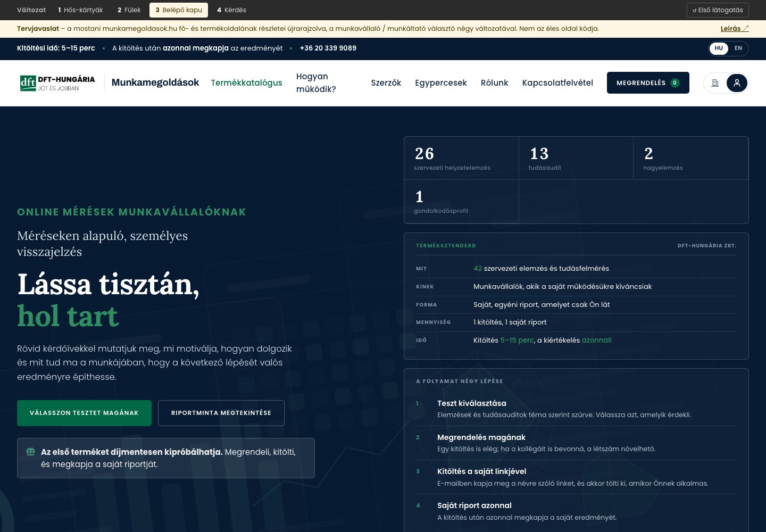
Task: Choose variant 4 Kérdés tab
Action: click(x=231, y=10)
